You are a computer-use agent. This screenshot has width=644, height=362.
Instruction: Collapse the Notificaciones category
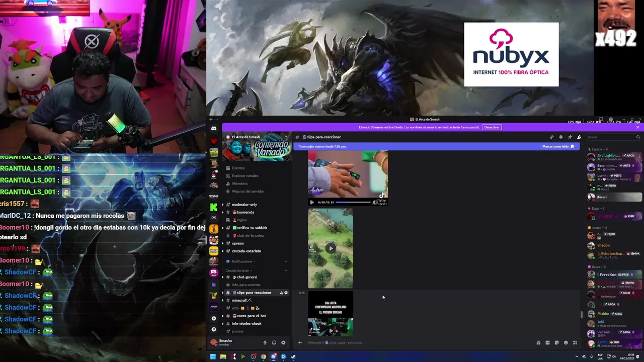tap(242, 261)
